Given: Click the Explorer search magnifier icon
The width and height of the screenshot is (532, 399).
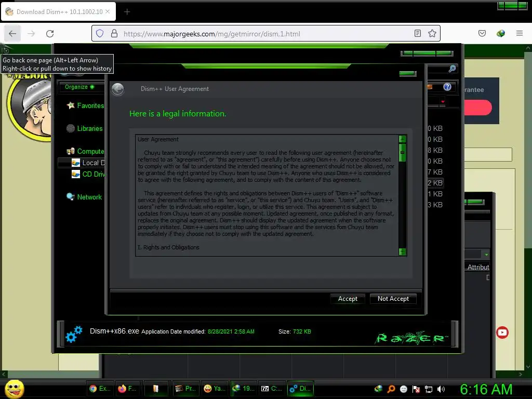Looking at the screenshot, I should click(452, 69).
